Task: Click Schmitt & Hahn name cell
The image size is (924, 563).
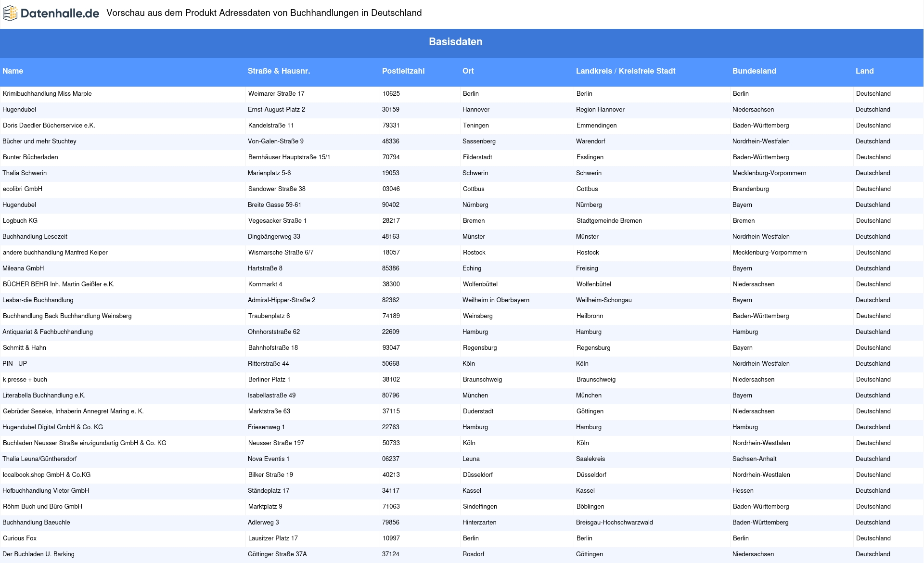Action: click(25, 348)
